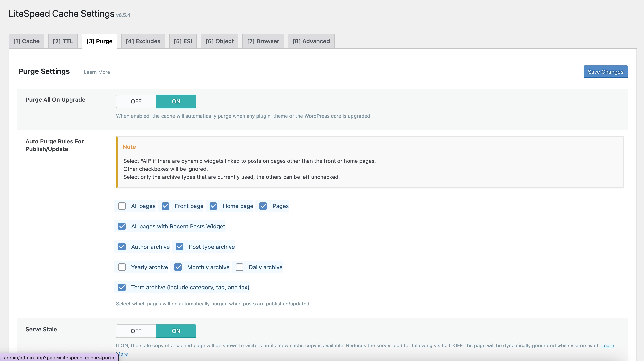
Task: Click the orange Note heading
Action: (x=129, y=147)
